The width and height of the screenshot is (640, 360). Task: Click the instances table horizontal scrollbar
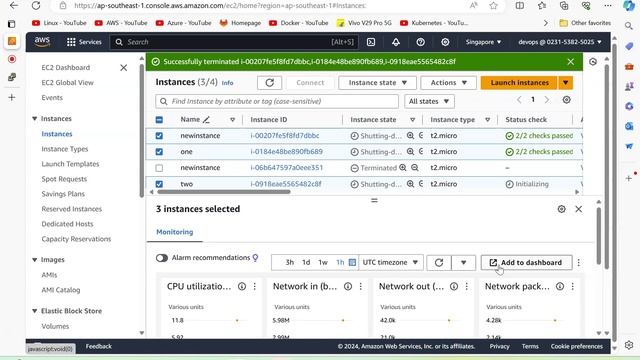coord(224,191)
